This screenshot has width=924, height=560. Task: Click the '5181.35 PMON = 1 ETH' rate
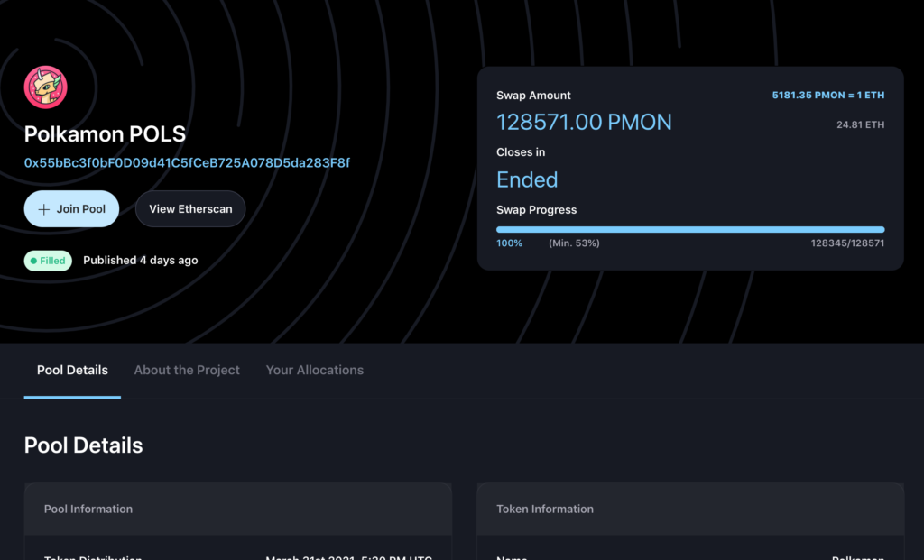828,95
